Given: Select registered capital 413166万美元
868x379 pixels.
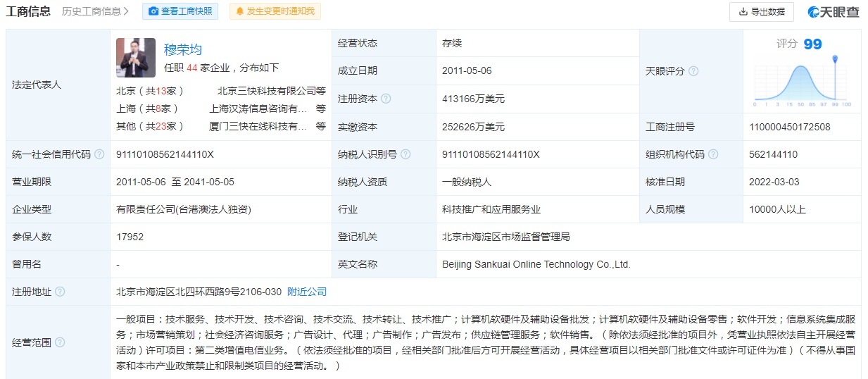Looking at the screenshot, I should 473,99.
